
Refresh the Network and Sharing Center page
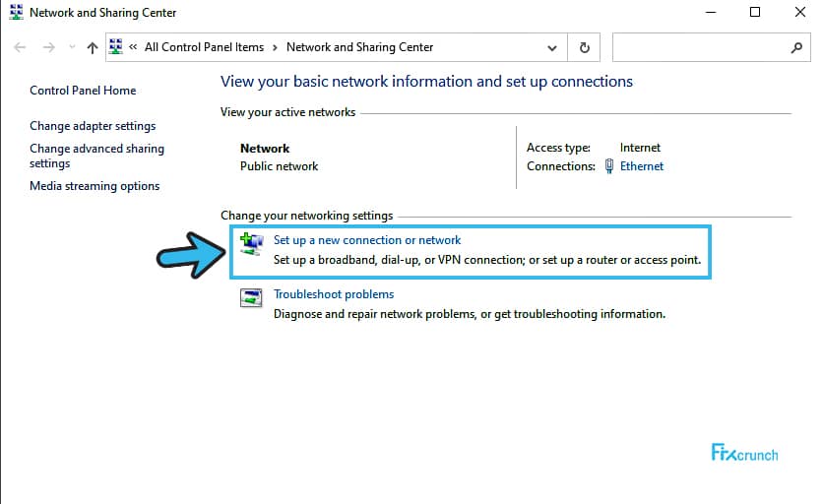pos(584,48)
